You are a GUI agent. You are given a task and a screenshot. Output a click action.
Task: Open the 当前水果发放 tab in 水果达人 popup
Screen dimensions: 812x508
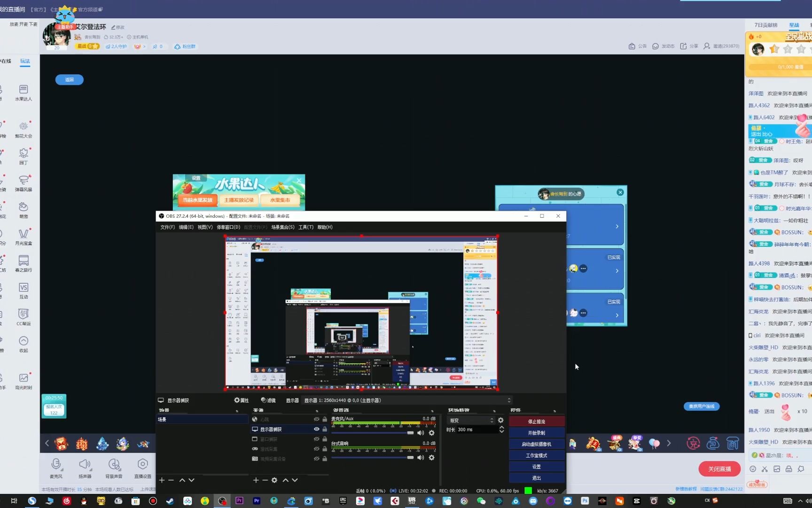197,200
